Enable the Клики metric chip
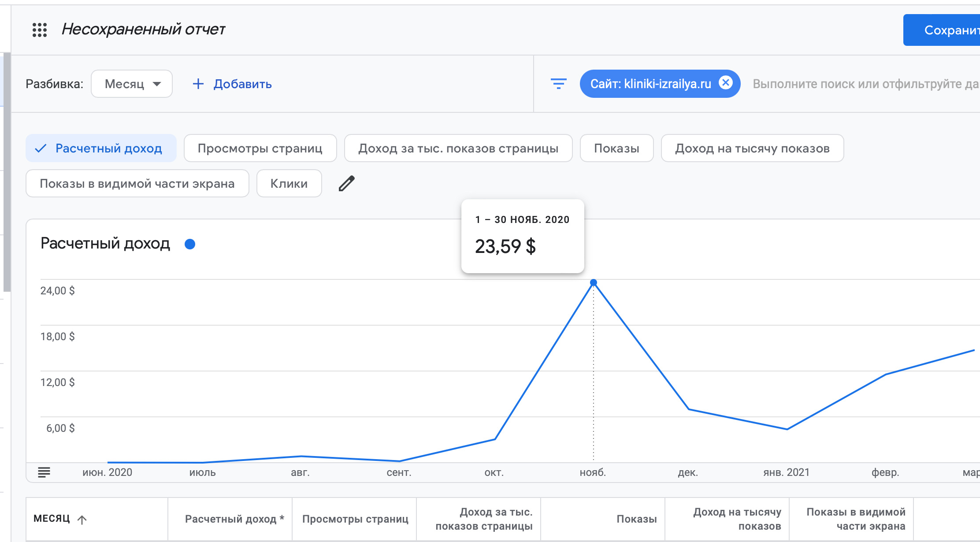This screenshot has height=542, width=980. (289, 183)
